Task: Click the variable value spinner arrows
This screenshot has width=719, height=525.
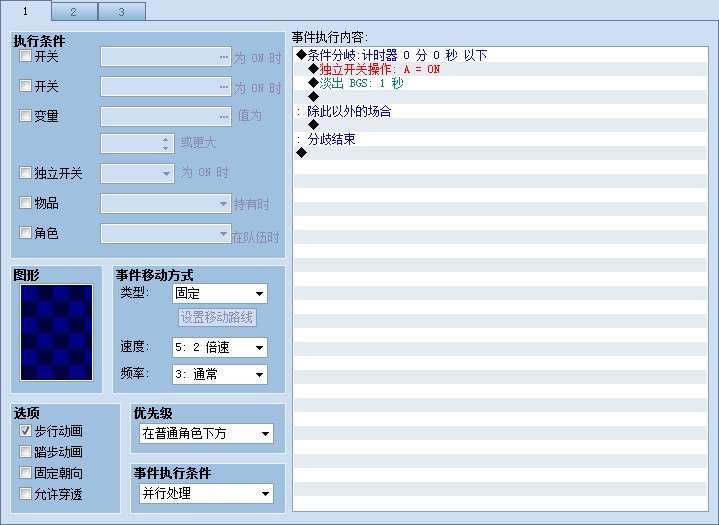Action: pos(166,144)
